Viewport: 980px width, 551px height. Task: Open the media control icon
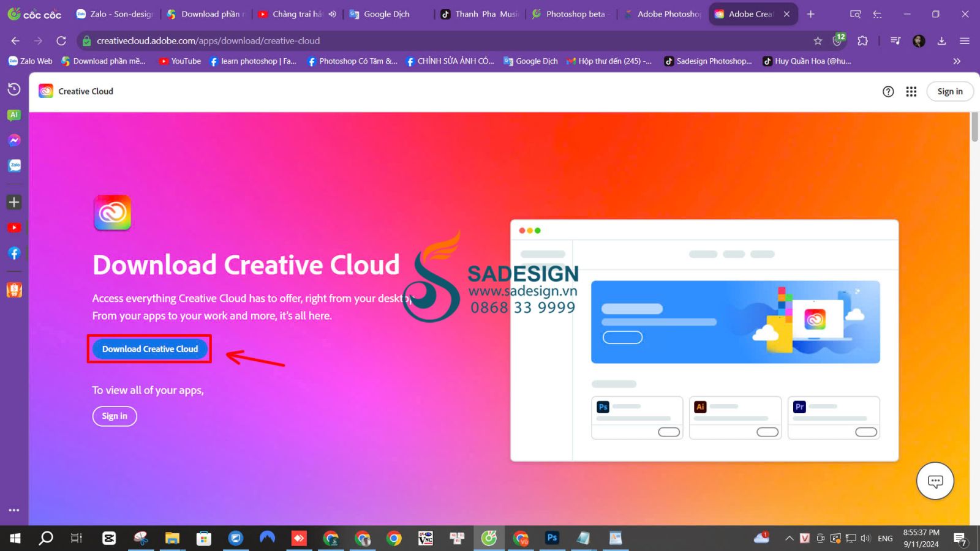[x=895, y=40]
